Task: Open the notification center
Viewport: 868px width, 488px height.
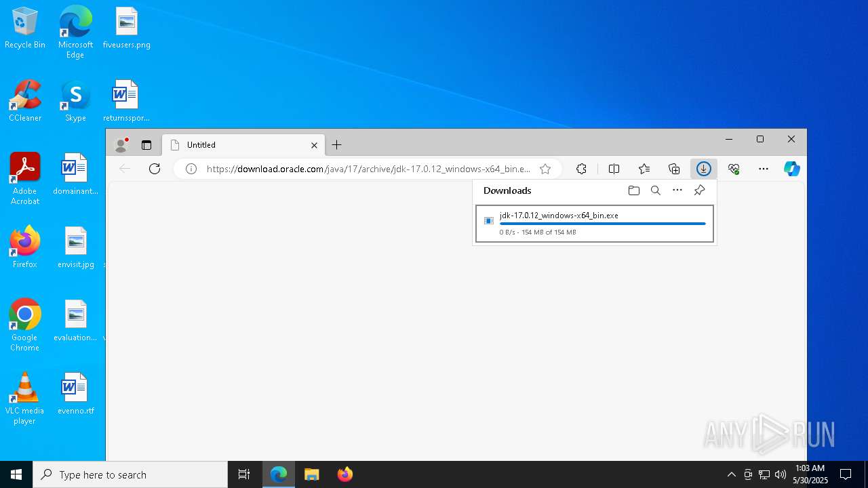Action: tap(846, 474)
